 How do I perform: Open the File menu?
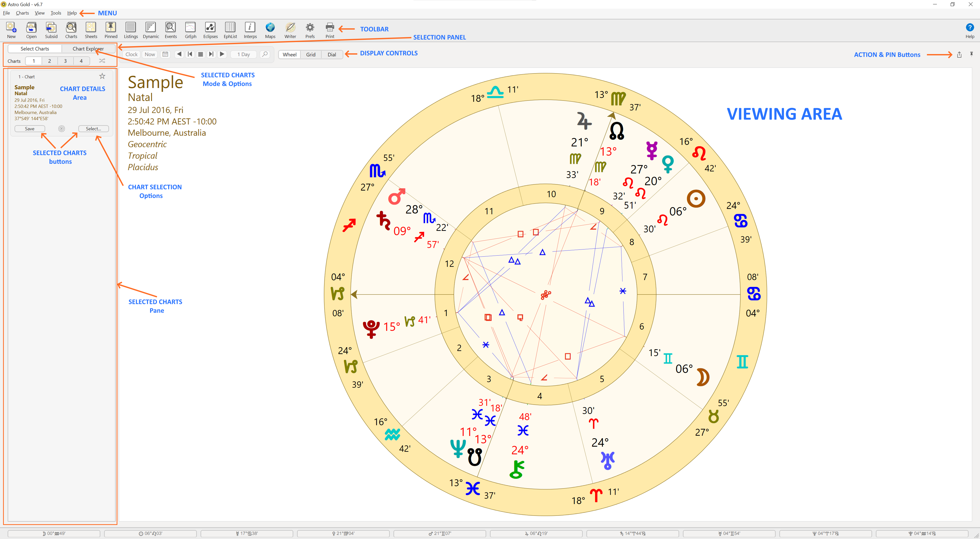[x=6, y=13]
